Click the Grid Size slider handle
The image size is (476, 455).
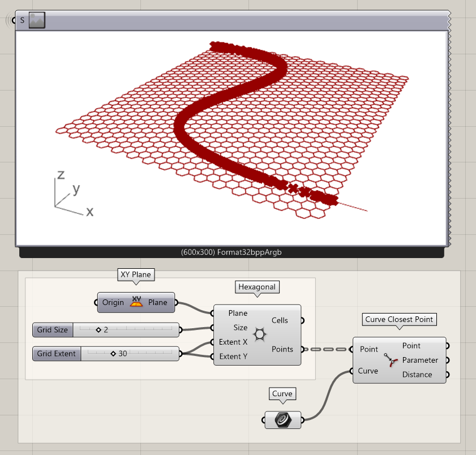pos(98,329)
